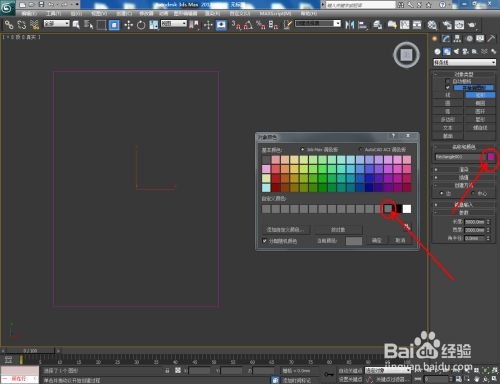500x384 pixels.
Task: Click the Rectangular Selection Region icon
Action: pos(101,25)
